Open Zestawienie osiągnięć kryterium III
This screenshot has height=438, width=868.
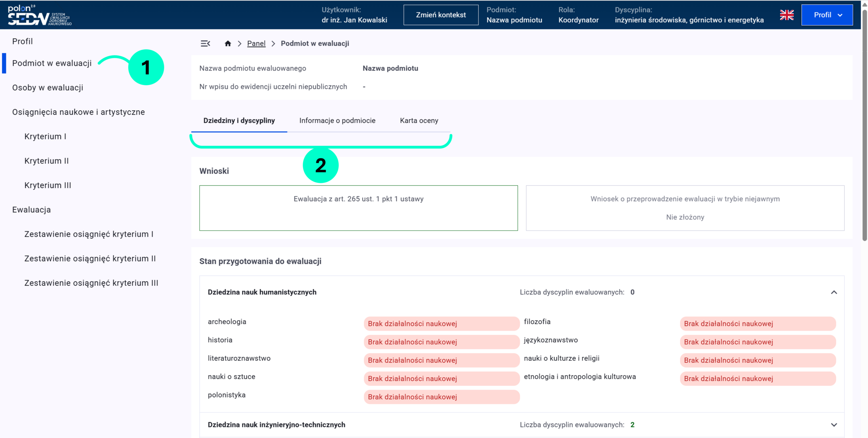click(x=91, y=283)
